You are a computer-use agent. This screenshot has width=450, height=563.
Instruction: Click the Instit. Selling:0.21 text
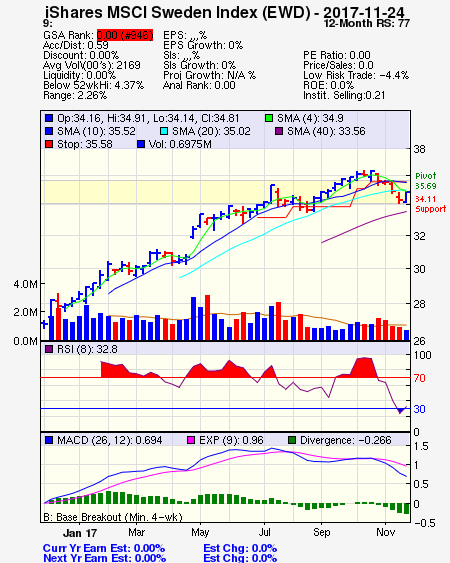[344, 95]
